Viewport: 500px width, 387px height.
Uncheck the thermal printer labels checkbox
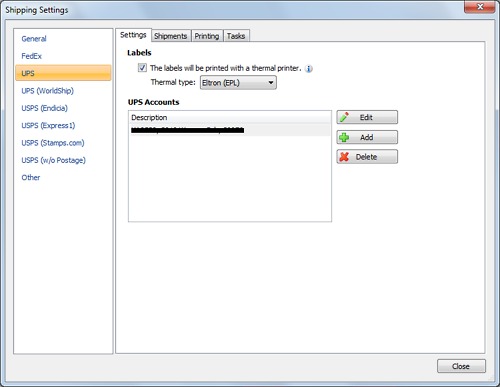142,68
